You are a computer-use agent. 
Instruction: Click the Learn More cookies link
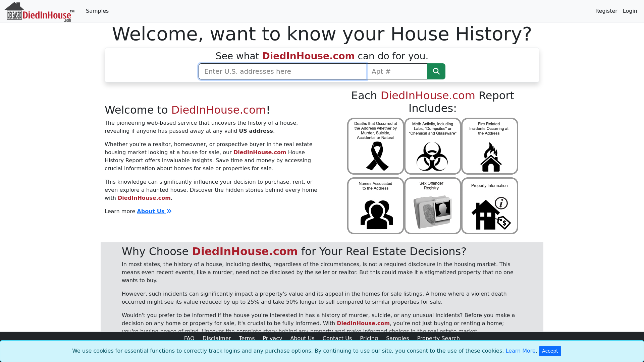(521, 351)
